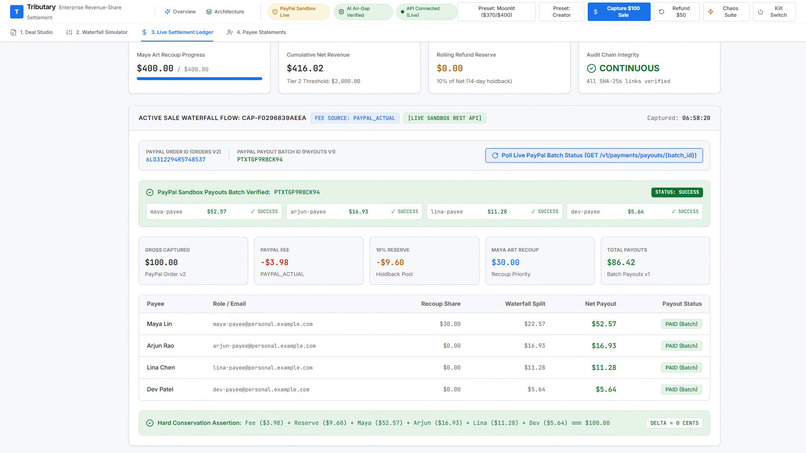Viewport: 806px width, 453px height.
Task: Click the refresh icon in Poll button
Action: tap(495, 155)
